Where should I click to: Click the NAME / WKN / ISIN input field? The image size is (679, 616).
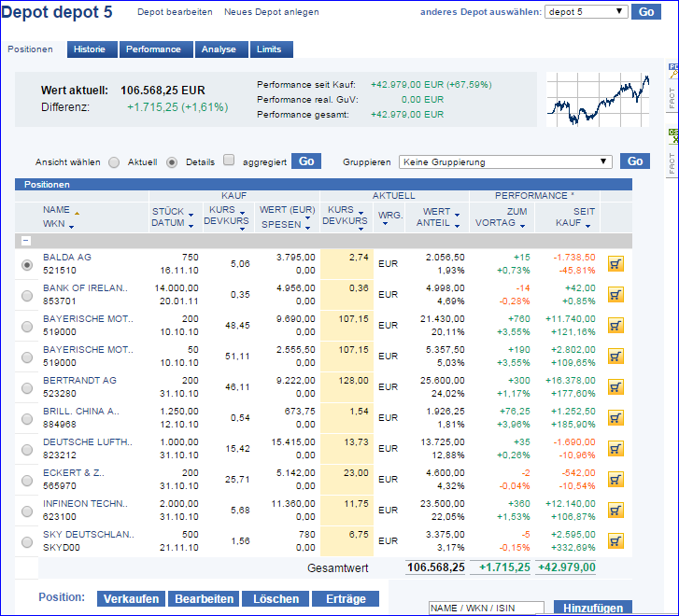click(x=484, y=608)
